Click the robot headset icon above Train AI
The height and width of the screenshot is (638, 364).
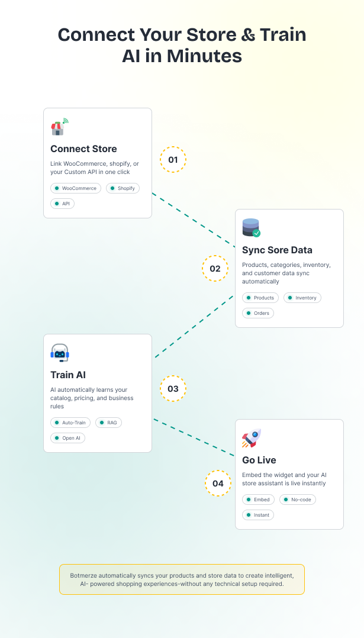pyautogui.click(x=60, y=353)
